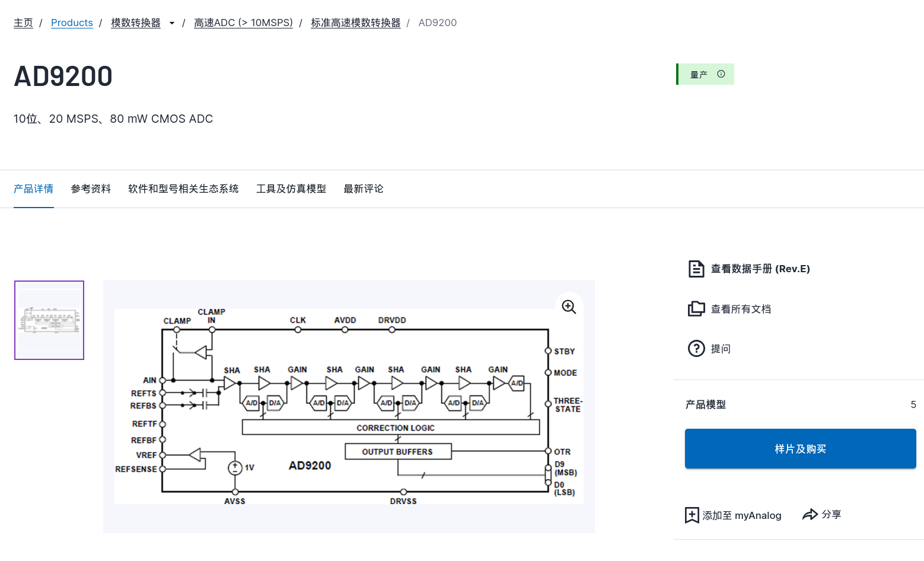
Task: Go to 标准高速模数转换器 breadcrumb
Action: click(x=356, y=23)
